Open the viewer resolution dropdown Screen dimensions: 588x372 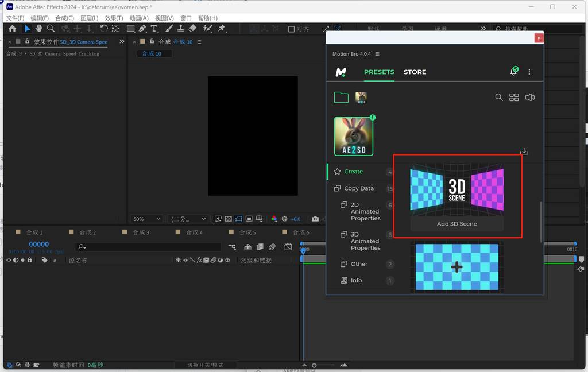pyautogui.click(x=188, y=219)
